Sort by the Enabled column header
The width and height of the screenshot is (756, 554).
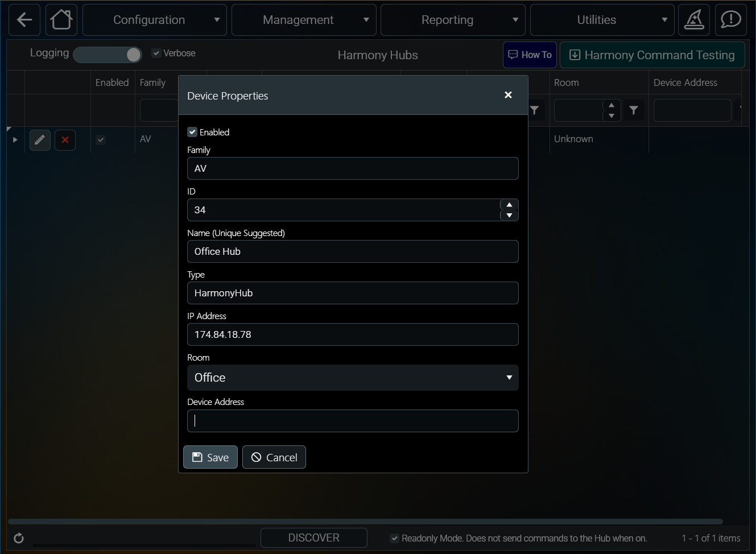point(112,82)
